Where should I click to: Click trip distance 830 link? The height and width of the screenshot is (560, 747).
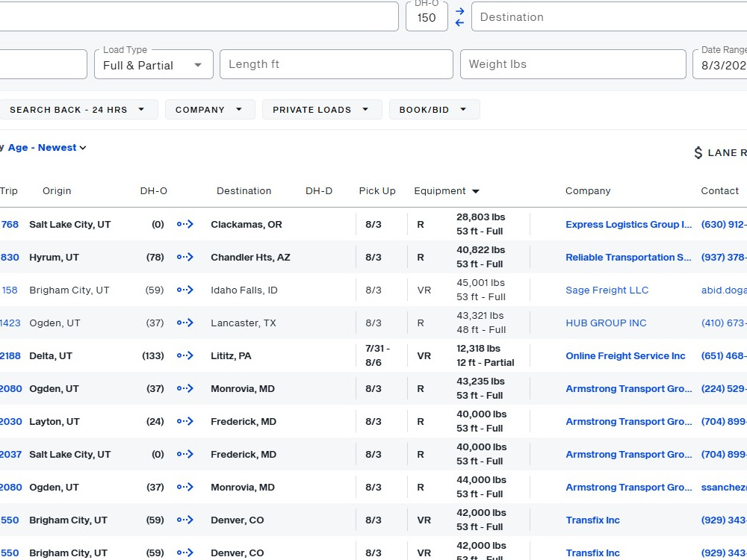(x=10, y=257)
